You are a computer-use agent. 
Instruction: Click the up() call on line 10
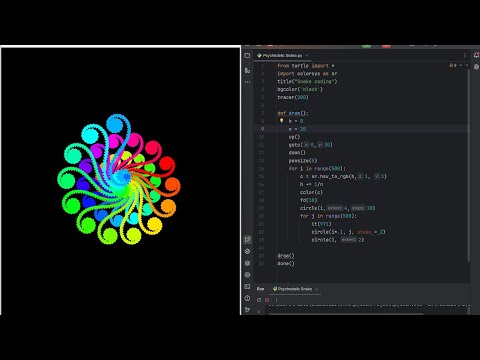[x=294, y=137]
